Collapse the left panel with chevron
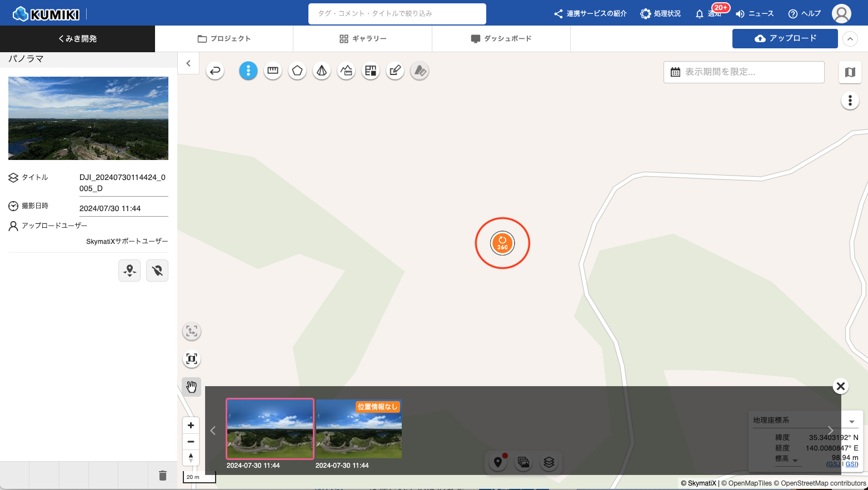Viewport: 868px width, 490px height. click(188, 63)
